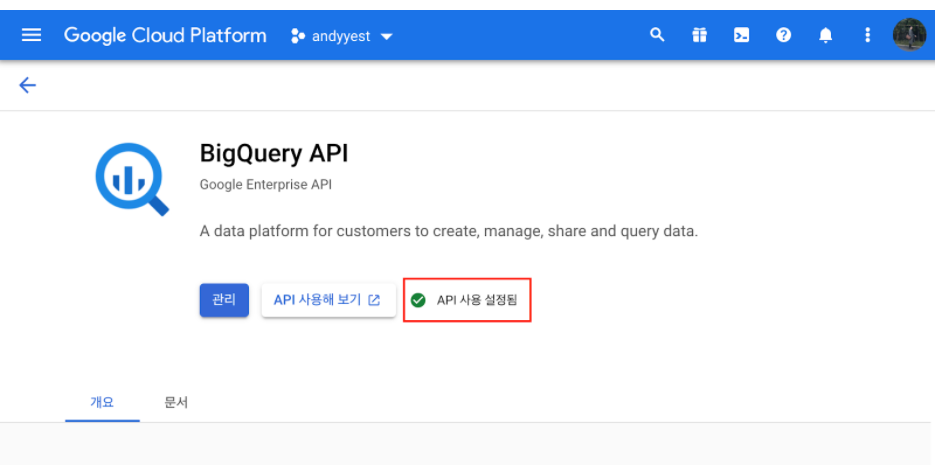Image resolution: width=937 pixels, height=471 pixels.
Task: Select the 개요 overview tab
Action: click(102, 402)
